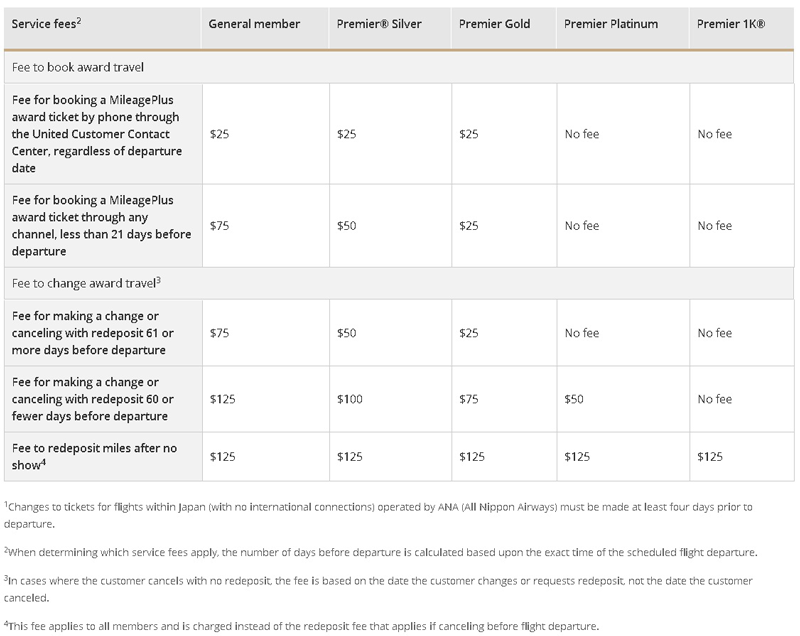Click the Premier® Silver column header
The image size is (800, 636).
(377, 24)
